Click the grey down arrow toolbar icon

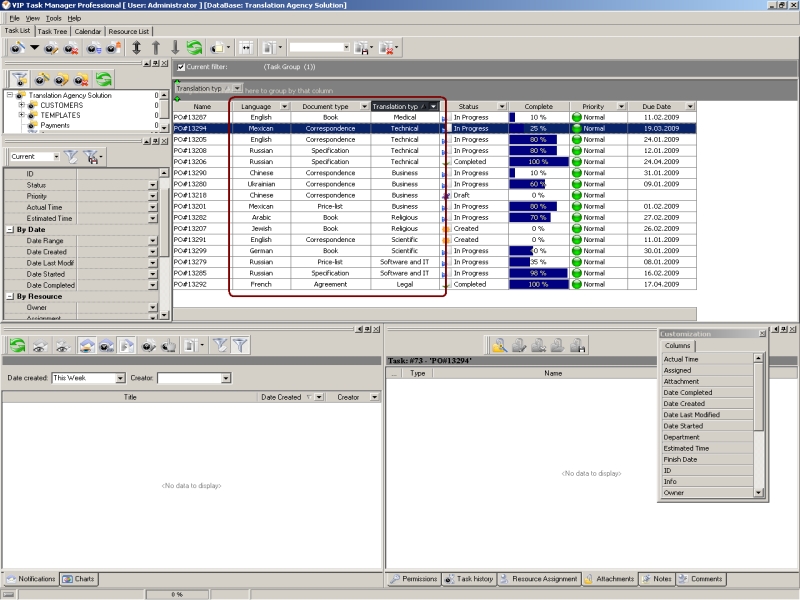[175, 47]
